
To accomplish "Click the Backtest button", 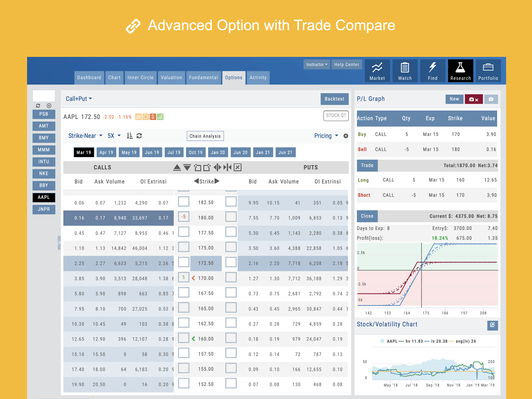I will (334, 99).
